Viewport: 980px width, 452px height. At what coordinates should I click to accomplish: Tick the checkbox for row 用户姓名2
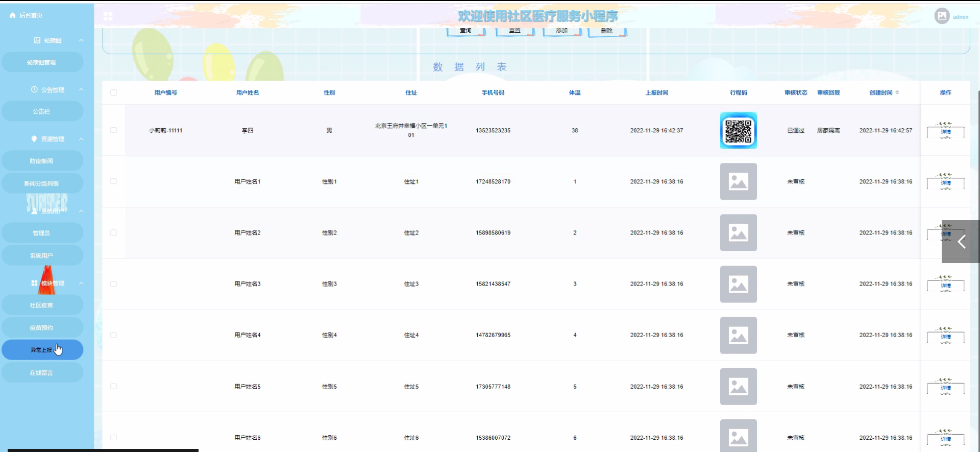(113, 232)
